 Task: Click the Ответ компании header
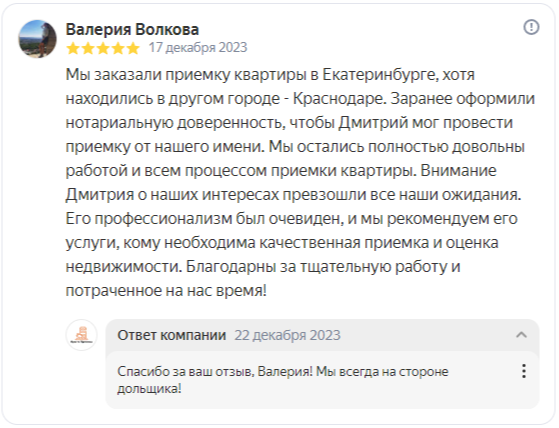click(x=171, y=335)
